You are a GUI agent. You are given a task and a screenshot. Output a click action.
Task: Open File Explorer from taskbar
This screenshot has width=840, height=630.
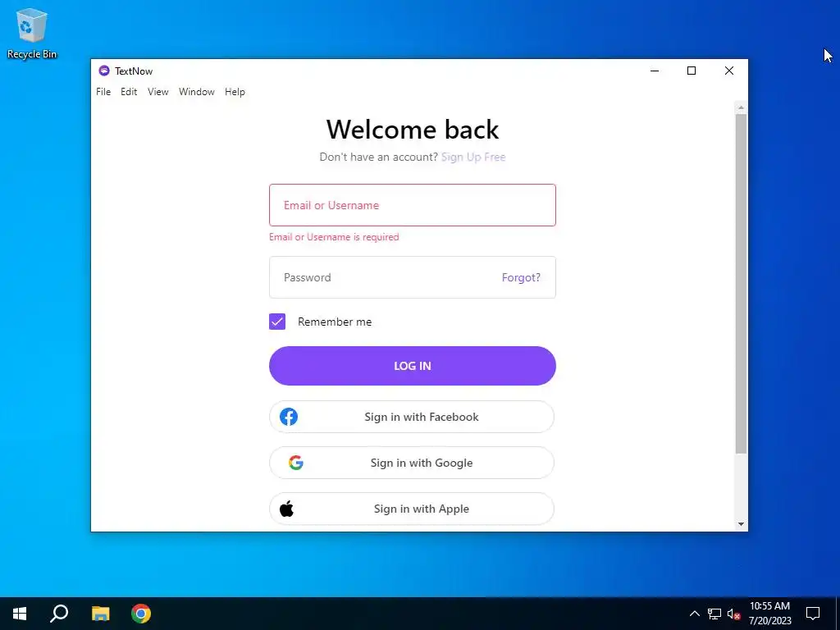coord(100,614)
